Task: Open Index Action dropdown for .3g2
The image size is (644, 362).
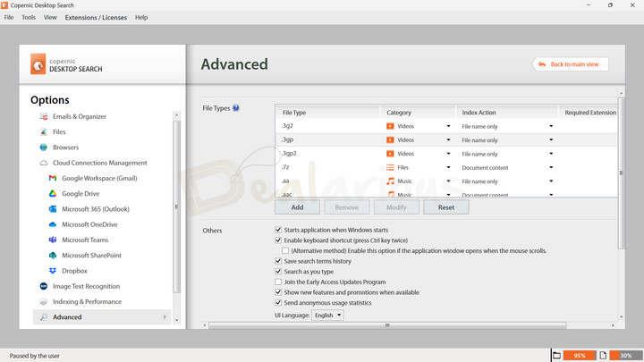Action: [551, 126]
